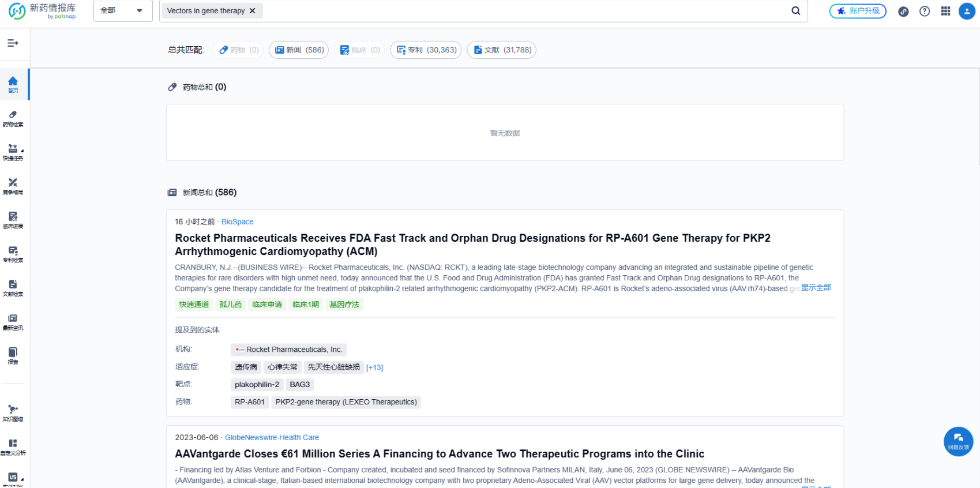Click the 基因疗法 tag
The height and width of the screenshot is (488, 980).
344,305
